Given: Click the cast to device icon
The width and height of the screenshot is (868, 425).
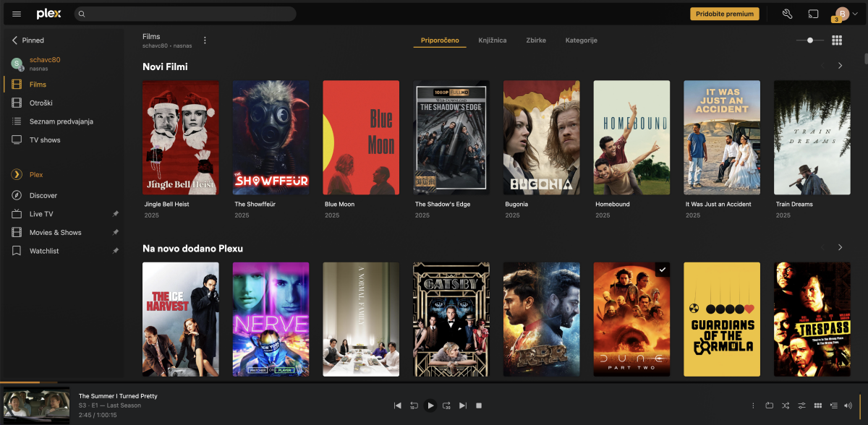Looking at the screenshot, I should pos(813,14).
